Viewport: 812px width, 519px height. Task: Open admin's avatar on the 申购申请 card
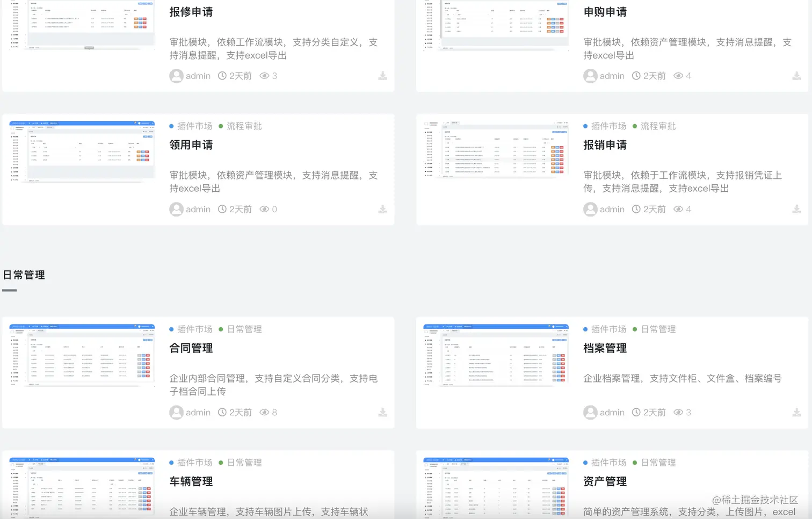pos(590,76)
